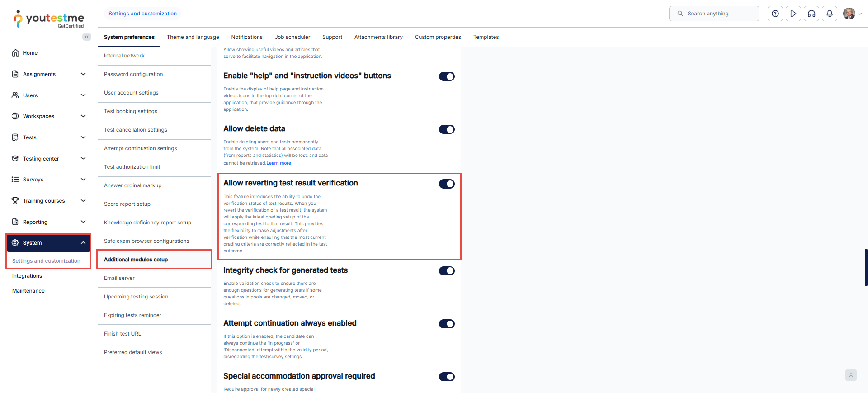Click the Learn more link
The image size is (868, 393).
tap(278, 163)
